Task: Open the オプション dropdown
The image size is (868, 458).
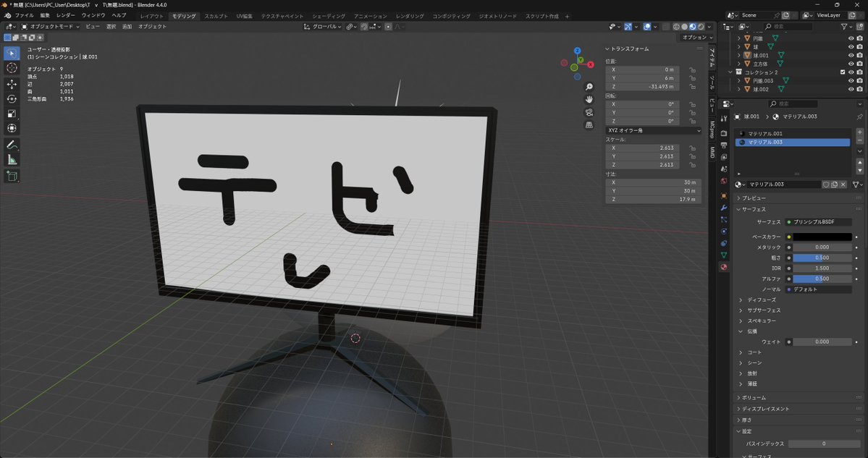Action: [x=697, y=38]
